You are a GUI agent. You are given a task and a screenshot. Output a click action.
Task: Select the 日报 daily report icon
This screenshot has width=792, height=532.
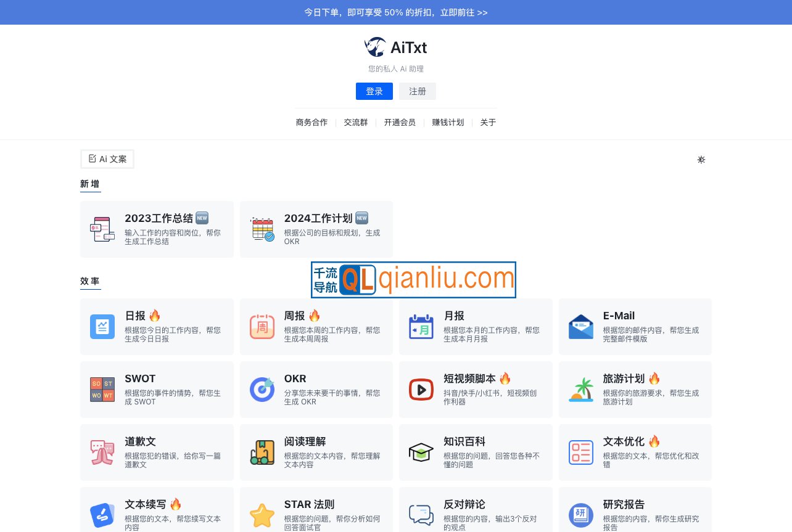click(102, 327)
